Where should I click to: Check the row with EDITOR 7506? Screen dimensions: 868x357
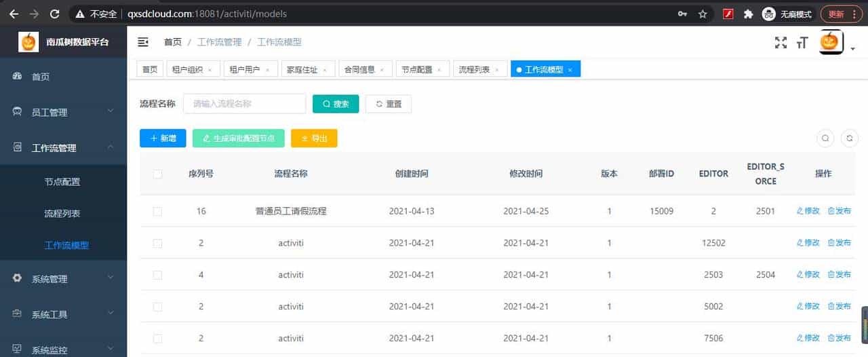pos(157,338)
